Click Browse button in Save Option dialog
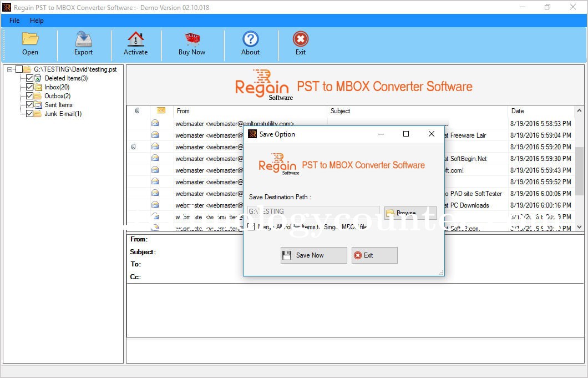The width and height of the screenshot is (588, 378). [410, 213]
